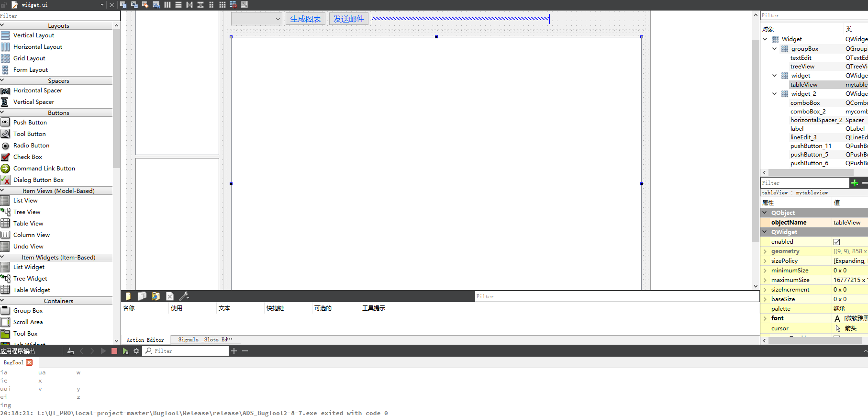Image resolution: width=868 pixels, height=417 pixels.
Task: Stop the running application with red square
Action: click(x=114, y=351)
